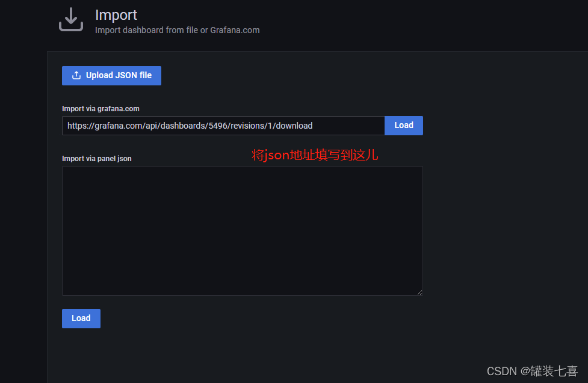Click inside the panel JSON text area
The width and height of the screenshot is (588, 383).
(x=243, y=231)
